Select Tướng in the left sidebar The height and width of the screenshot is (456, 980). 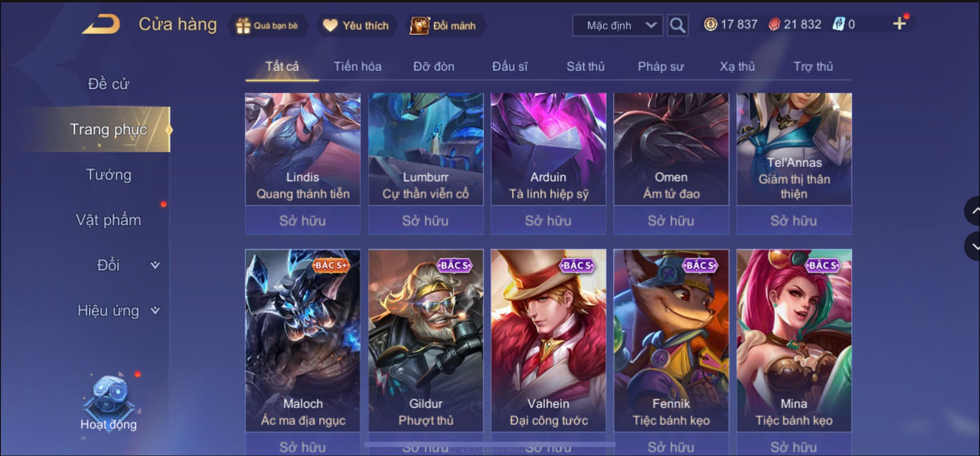(x=108, y=174)
